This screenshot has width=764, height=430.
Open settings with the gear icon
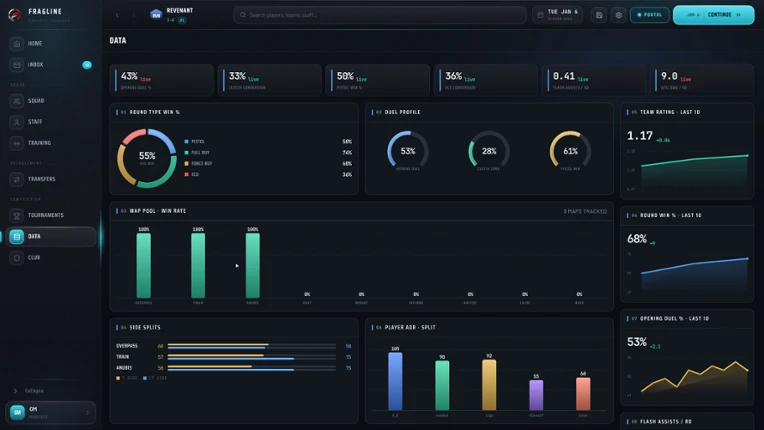(x=618, y=15)
